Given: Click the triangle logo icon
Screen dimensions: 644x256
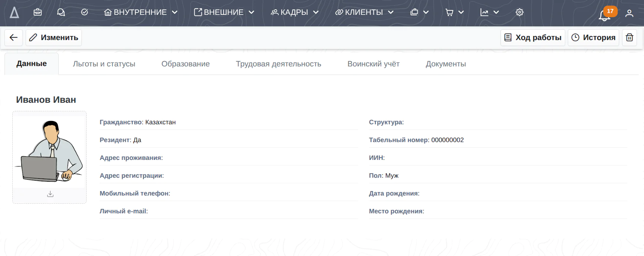Looking at the screenshot, I should point(14,13).
